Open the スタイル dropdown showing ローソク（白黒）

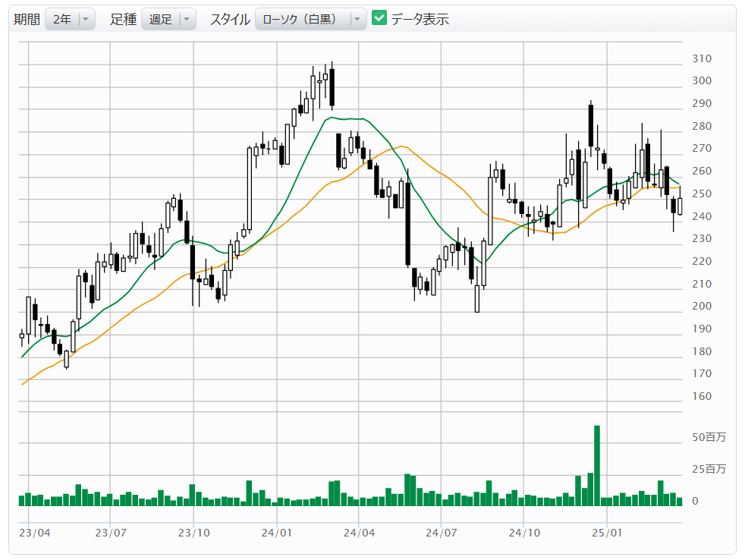coord(311,19)
